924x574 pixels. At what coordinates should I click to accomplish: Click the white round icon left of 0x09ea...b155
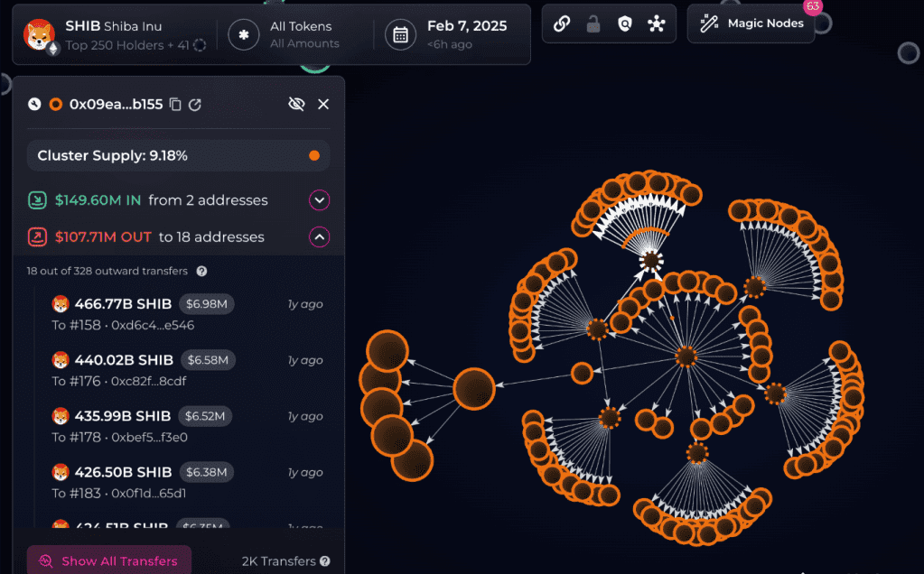pyautogui.click(x=34, y=104)
